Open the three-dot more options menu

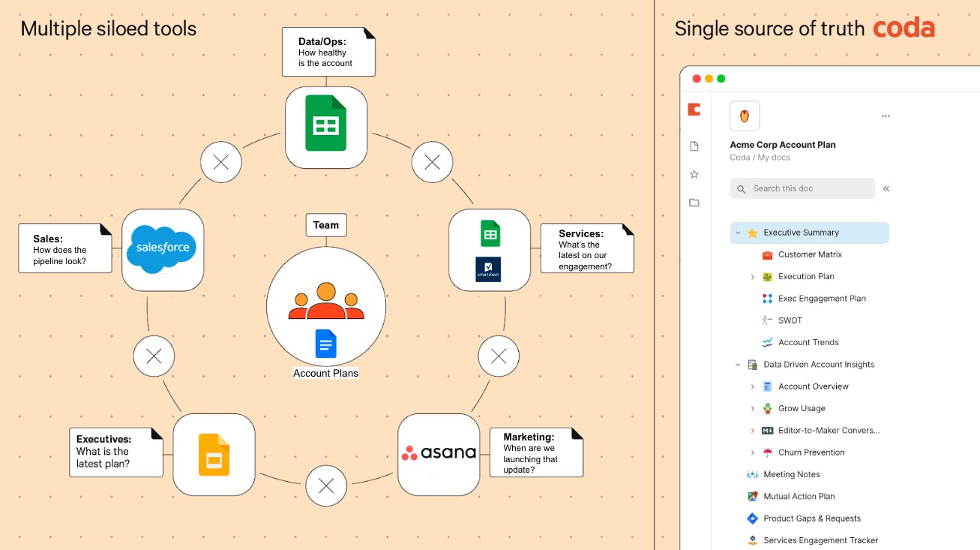[886, 116]
